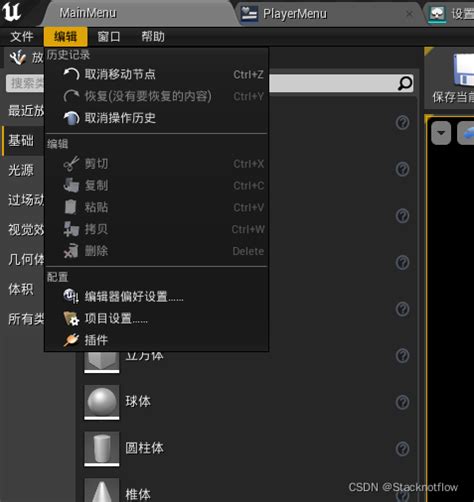This screenshot has height=502, width=474.
Task: Click the magnifier search icon
Action: pos(405,83)
